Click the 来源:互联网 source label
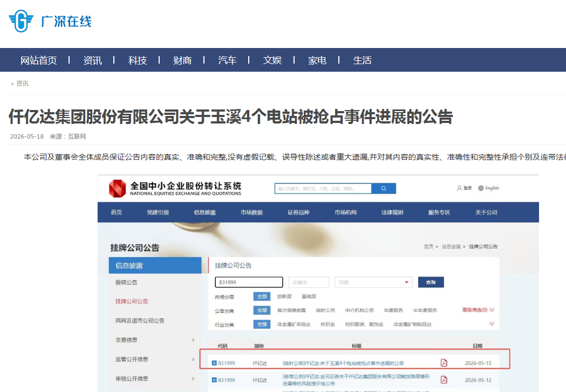This screenshot has height=392, width=566. coord(68,136)
